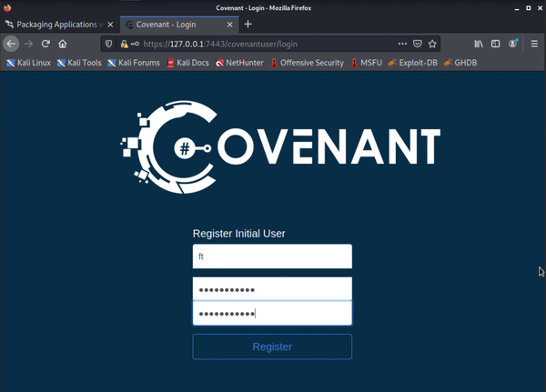Go back to the previous page

coord(11,44)
